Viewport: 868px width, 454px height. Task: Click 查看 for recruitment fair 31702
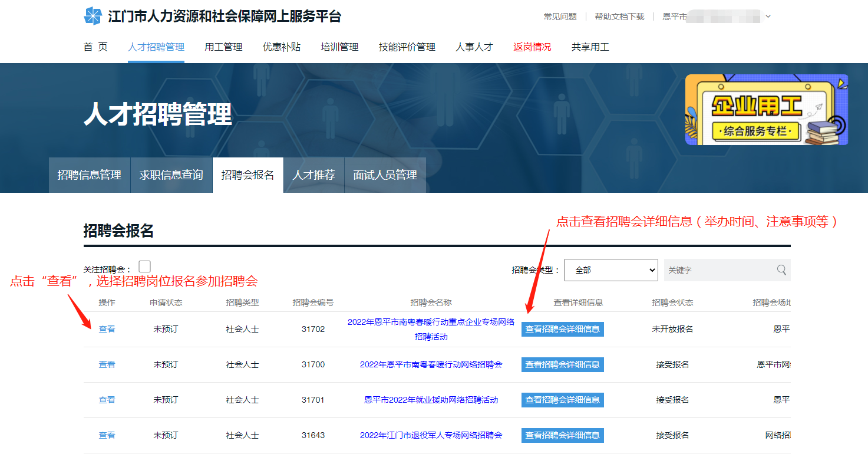pos(107,329)
